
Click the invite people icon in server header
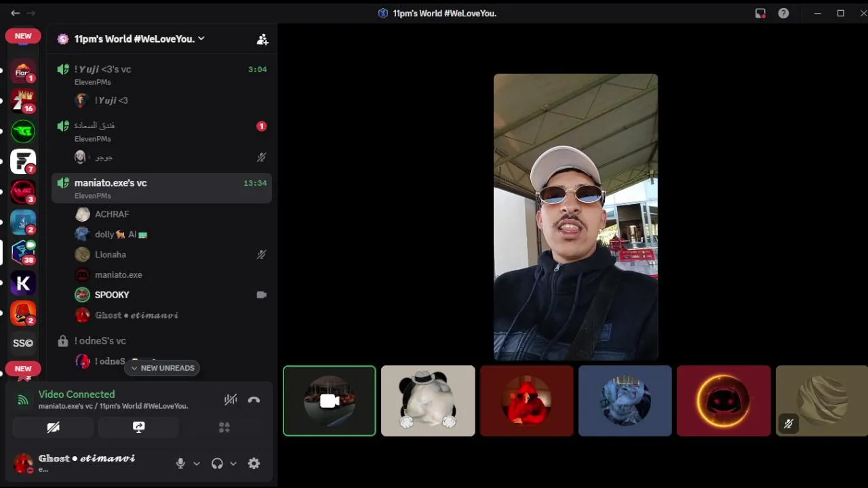click(x=262, y=39)
